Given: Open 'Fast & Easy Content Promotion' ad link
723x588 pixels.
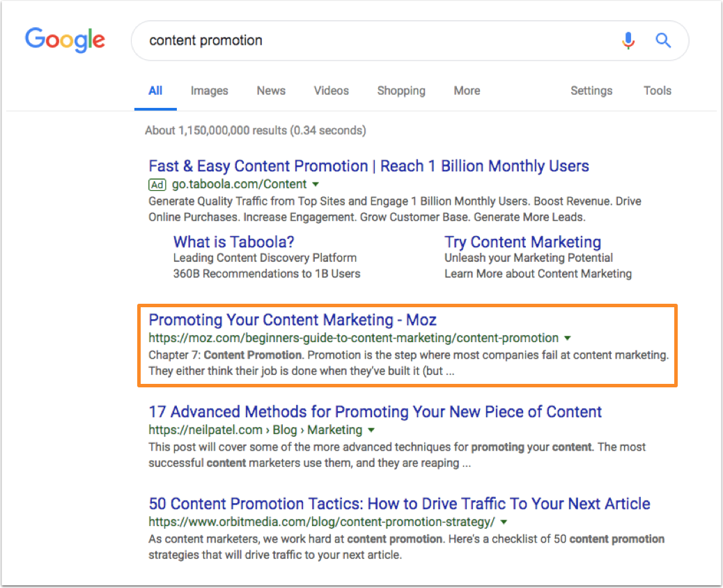Looking at the screenshot, I should coord(369,166).
